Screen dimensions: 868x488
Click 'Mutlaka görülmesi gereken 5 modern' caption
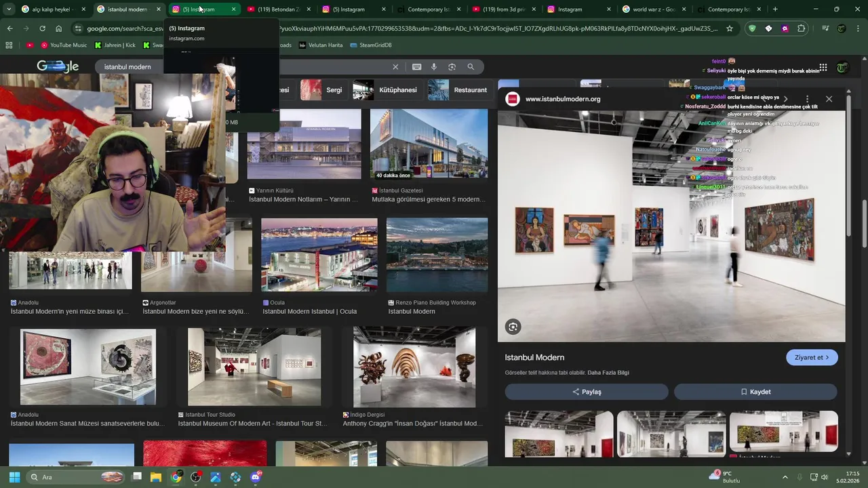(429, 199)
